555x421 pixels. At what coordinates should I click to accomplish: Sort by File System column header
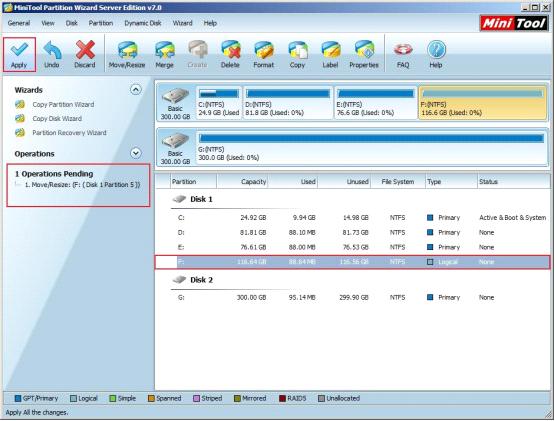pos(397,182)
